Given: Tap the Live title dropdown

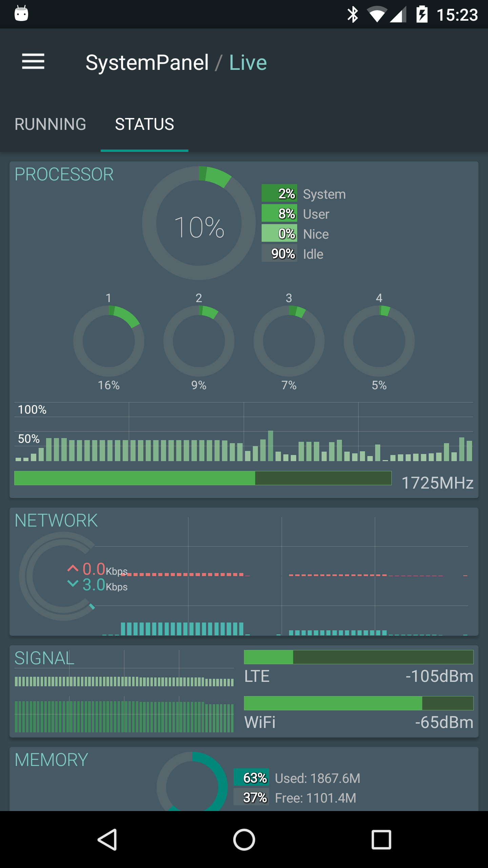Looking at the screenshot, I should coord(248,63).
